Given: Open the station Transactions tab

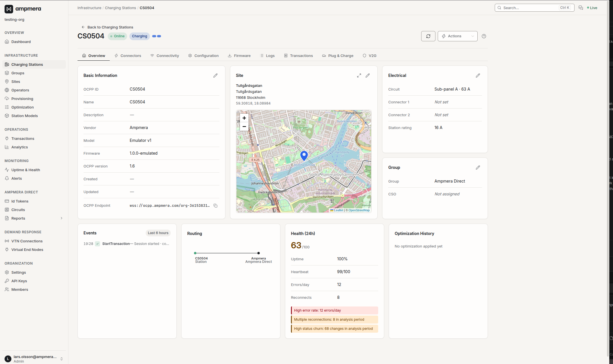Looking at the screenshot, I should 298,56.
